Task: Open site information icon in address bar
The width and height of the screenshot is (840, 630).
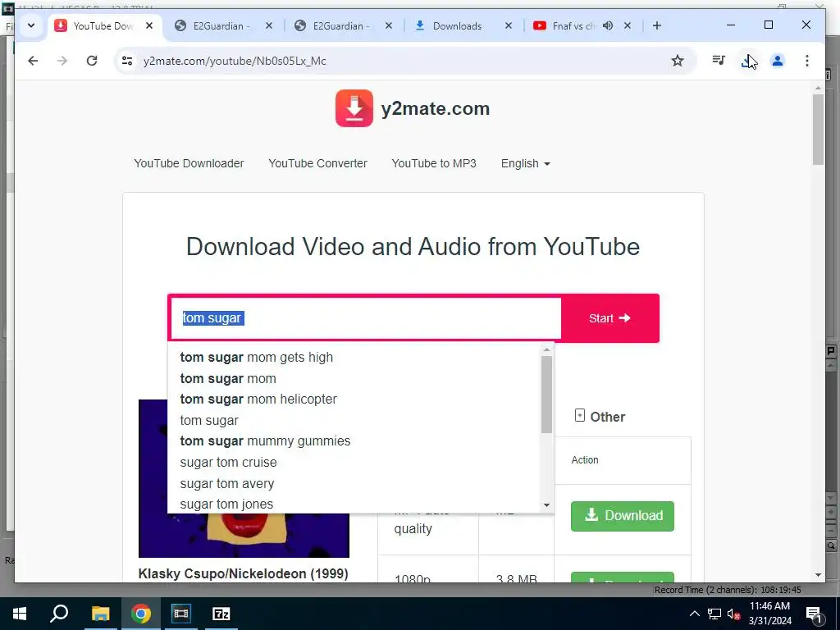Action: coord(127,61)
